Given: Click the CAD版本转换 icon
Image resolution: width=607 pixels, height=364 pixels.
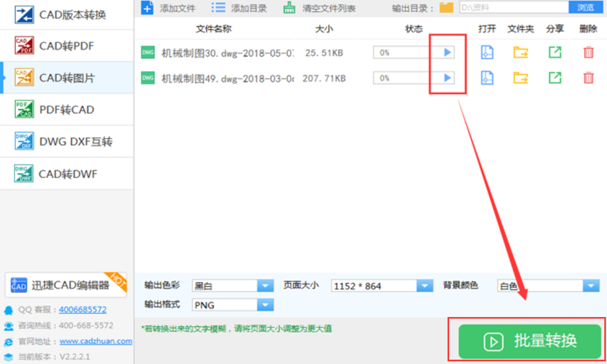Looking at the screenshot, I should pos(24,15).
